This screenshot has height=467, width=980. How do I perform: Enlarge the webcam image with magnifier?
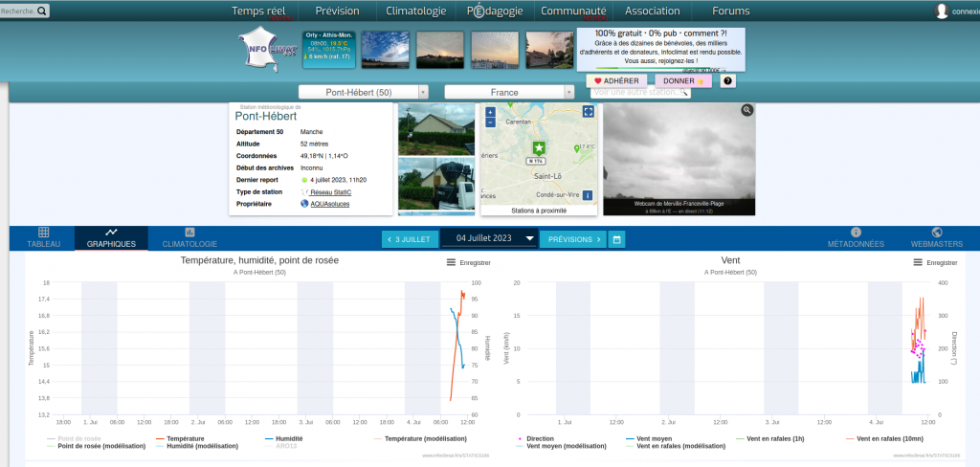click(x=746, y=111)
